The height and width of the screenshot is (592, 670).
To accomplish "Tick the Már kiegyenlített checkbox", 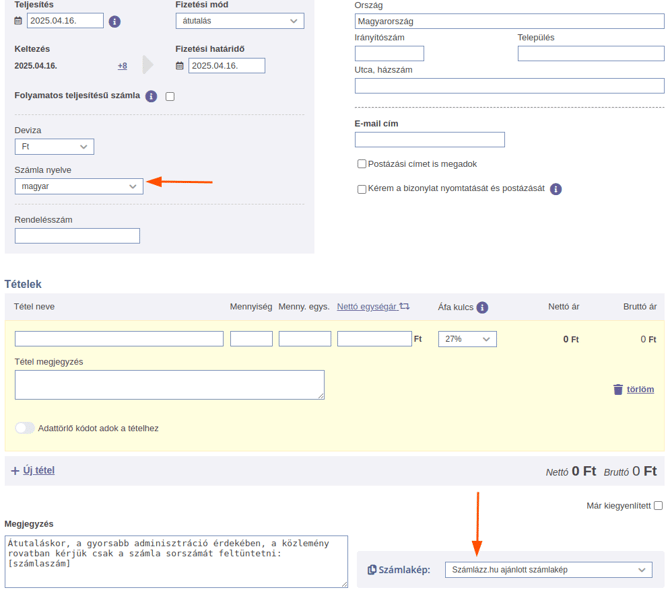I will click(x=658, y=506).
